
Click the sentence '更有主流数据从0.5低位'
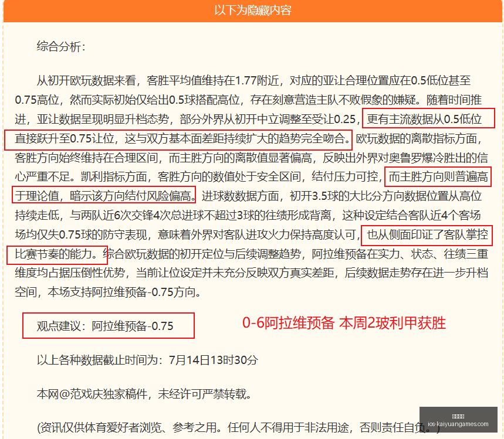click(424, 119)
